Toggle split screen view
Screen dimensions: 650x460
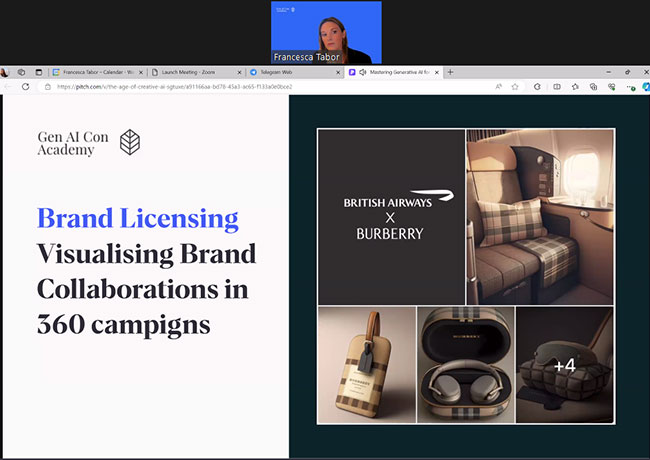click(x=557, y=87)
